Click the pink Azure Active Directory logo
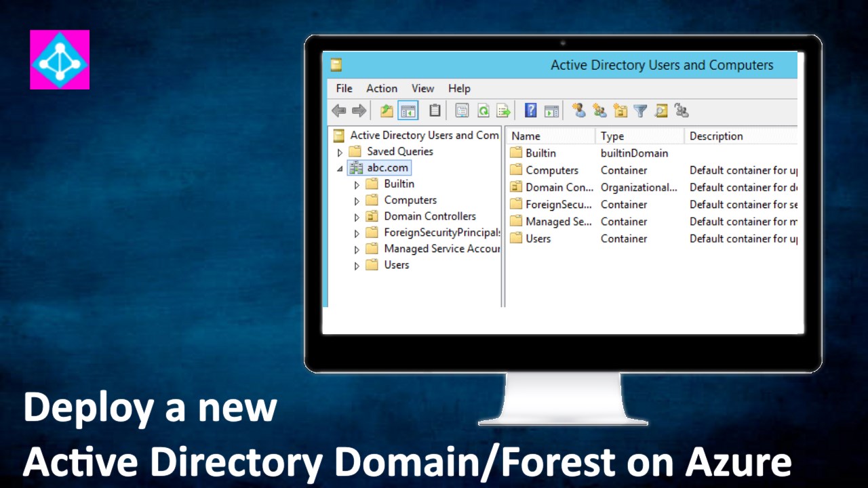This screenshot has width=868, height=488. click(x=60, y=60)
